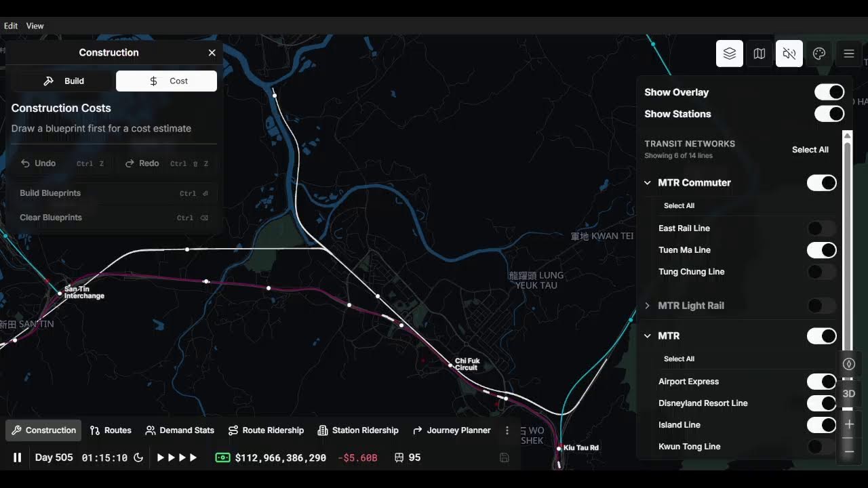
Task: Toggle the Show Stations switch
Action: point(829,114)
